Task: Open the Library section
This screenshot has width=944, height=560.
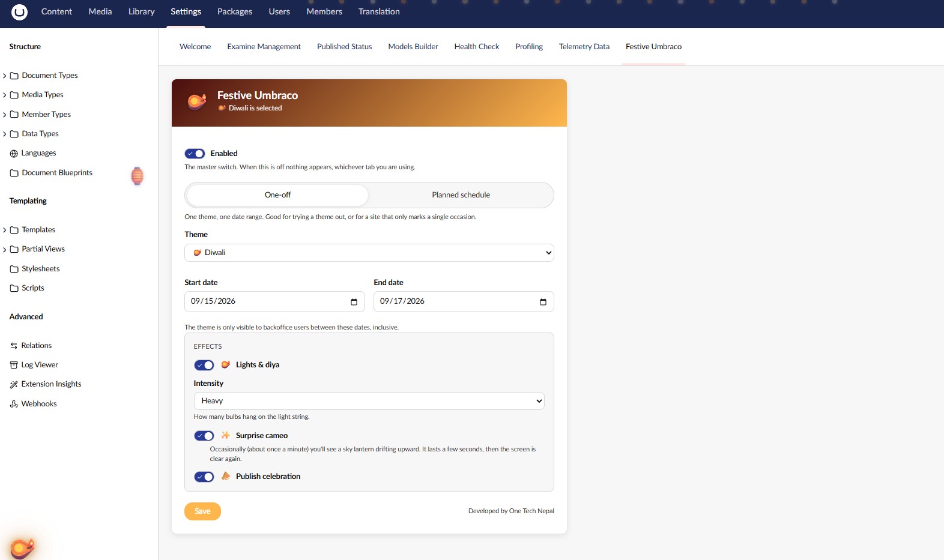Action: click(x=142, y=11)
